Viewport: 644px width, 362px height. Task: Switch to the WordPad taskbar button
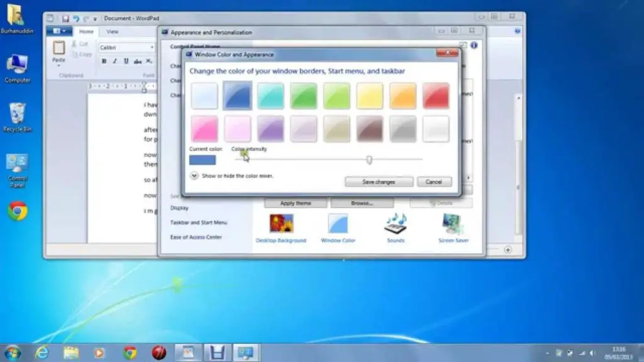[x=188, y=353]
